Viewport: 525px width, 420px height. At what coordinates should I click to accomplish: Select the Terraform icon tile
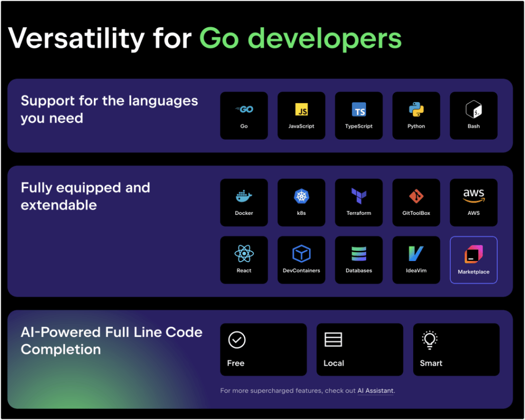coord(359,202)
